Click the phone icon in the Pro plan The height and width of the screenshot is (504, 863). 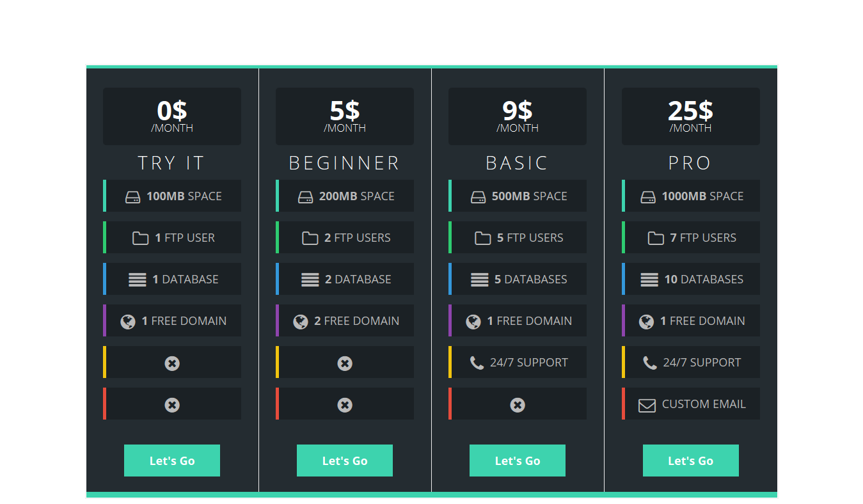(x=649, y=363)
